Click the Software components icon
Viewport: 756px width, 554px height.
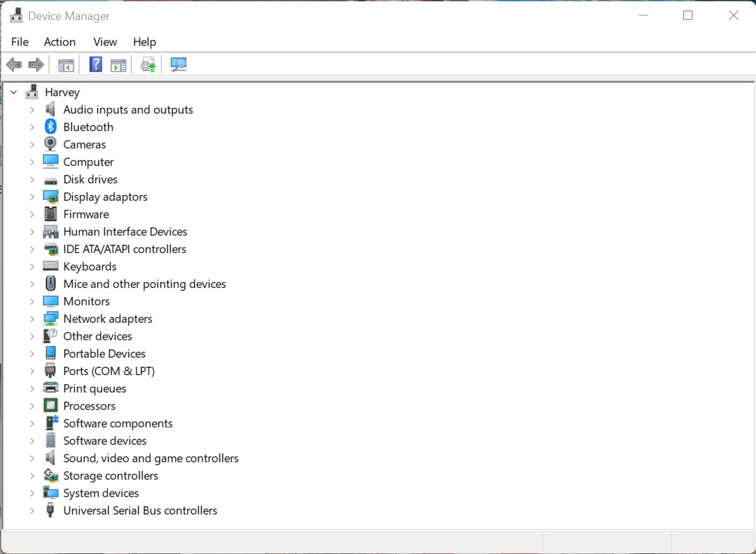click(51, 423)
